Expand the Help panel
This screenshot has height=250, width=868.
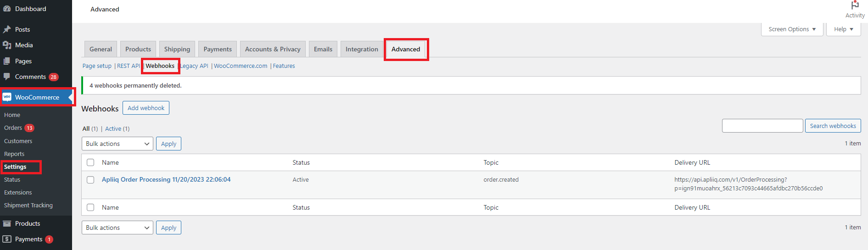844,29
